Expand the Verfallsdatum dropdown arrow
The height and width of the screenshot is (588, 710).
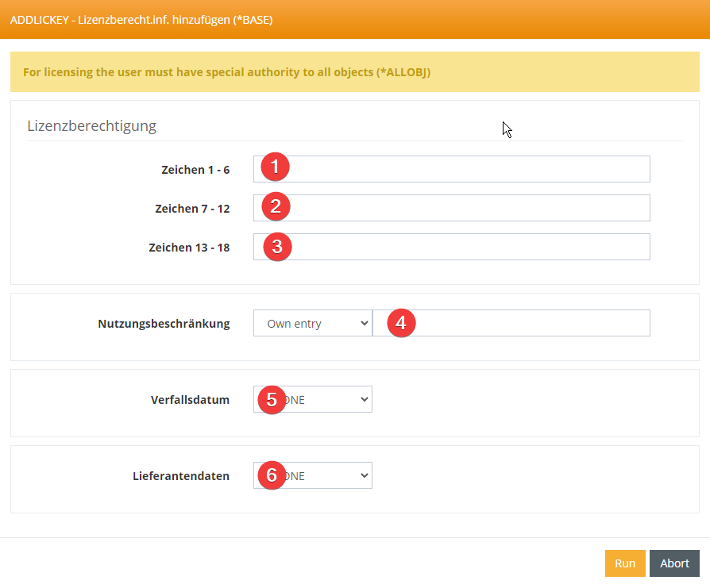[x=364, y=399]
